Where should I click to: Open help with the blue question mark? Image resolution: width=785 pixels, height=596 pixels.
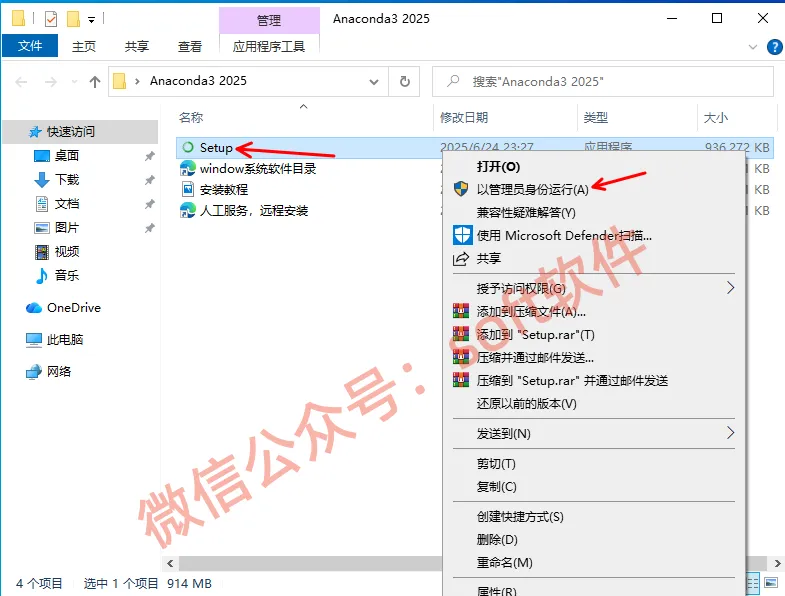774,47
